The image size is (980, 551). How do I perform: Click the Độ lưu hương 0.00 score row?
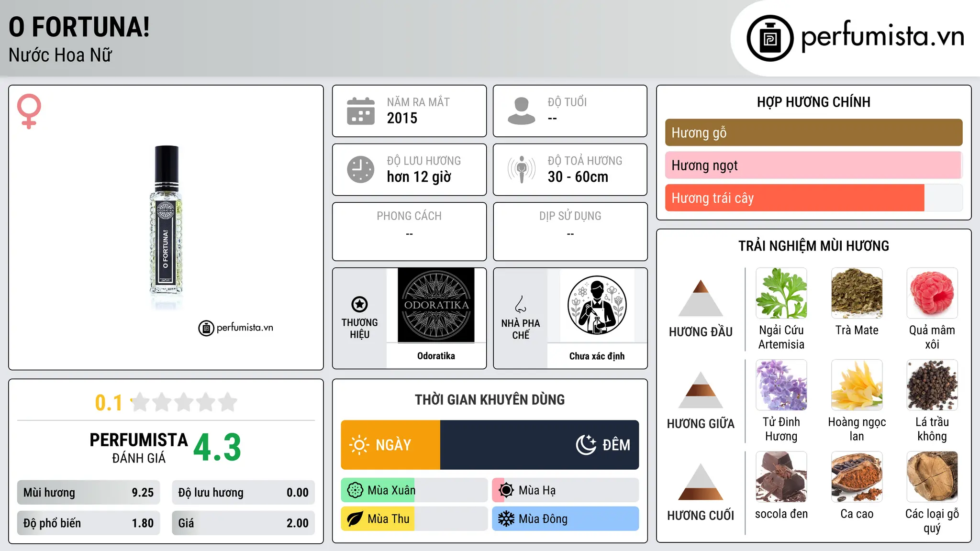tap(243, 492)
